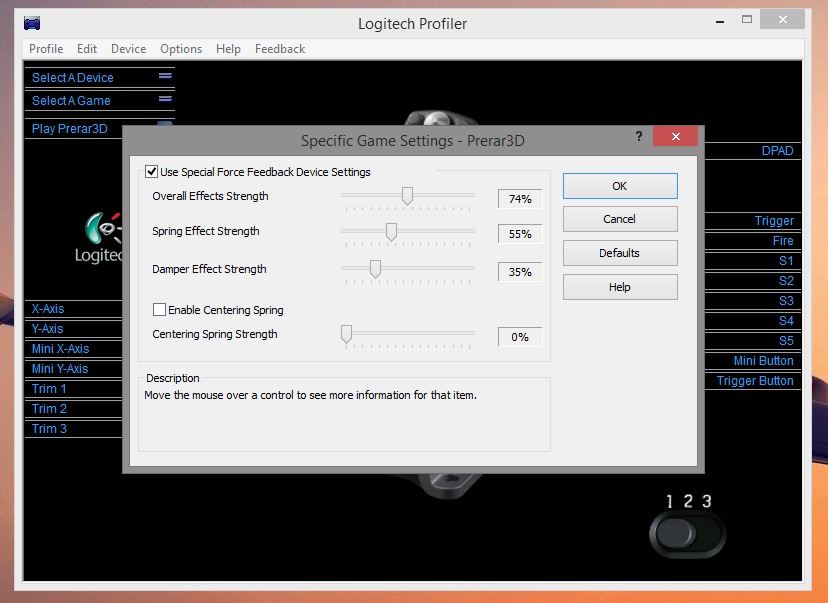This screenshot has height=603, width=828.
Task: Select the Trim 3 entry
Action: click(49, 429)
